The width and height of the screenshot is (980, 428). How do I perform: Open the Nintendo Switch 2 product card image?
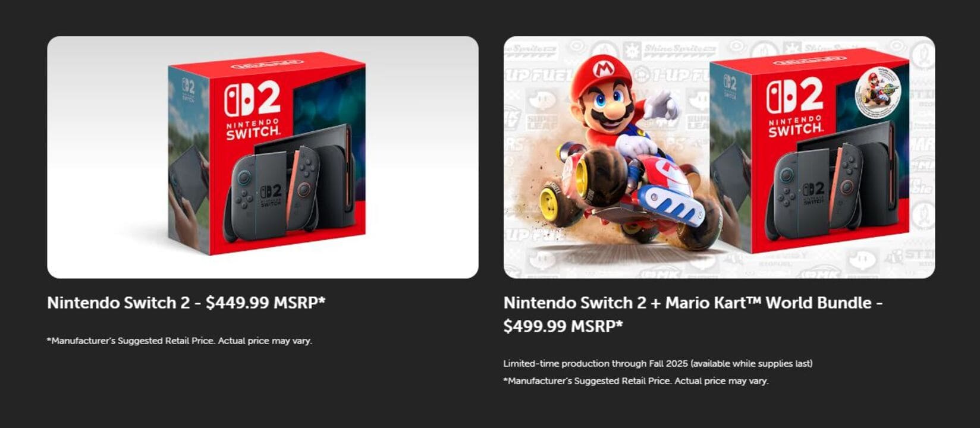click(x=262, y=157)
